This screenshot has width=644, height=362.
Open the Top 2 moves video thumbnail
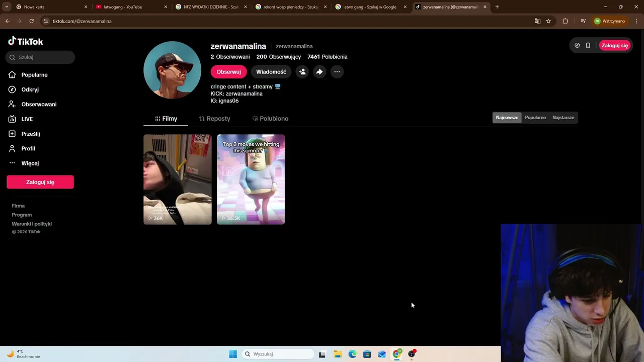point(251,179)
